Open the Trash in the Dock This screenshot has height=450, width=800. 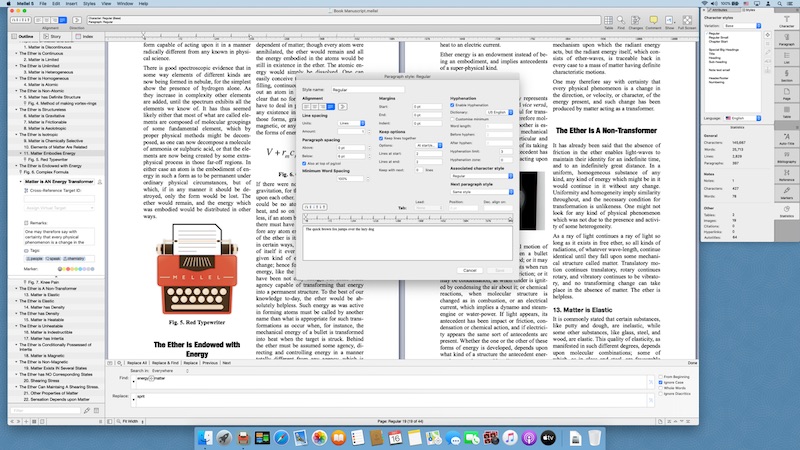[594, 438]
